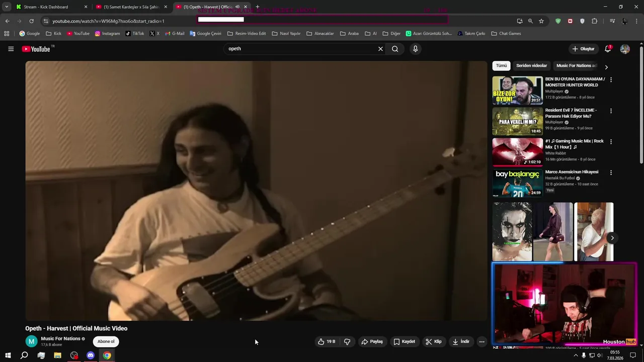Image resolution: width=644 pixels, height=362 pixels.
Task: Open Chrome media controls
Action: 612,21
